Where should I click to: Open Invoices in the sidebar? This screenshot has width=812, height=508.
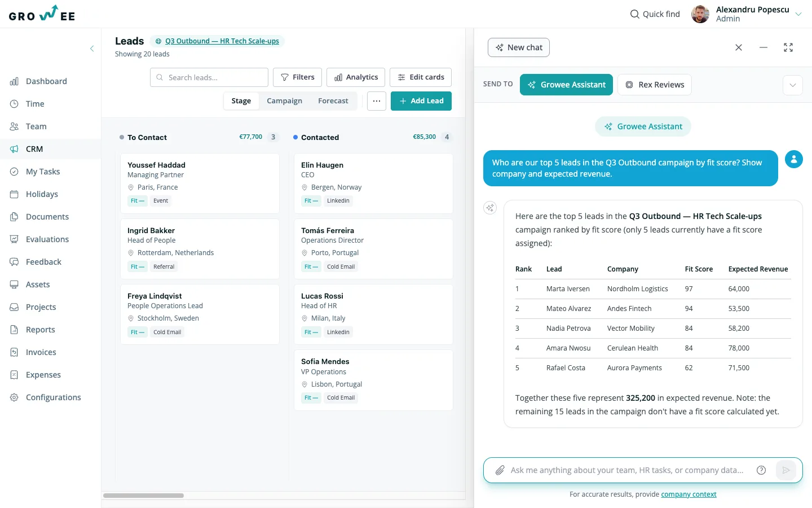click(x=41, y=352)
